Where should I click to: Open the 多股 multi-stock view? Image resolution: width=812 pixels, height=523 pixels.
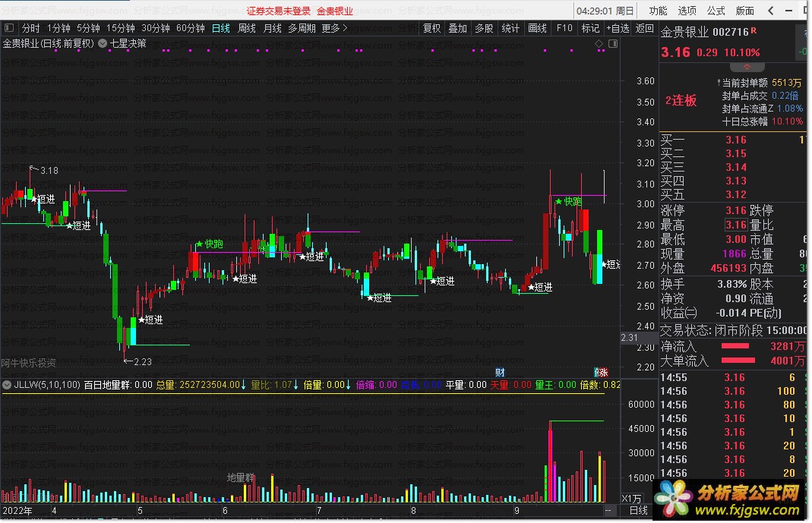484,28
